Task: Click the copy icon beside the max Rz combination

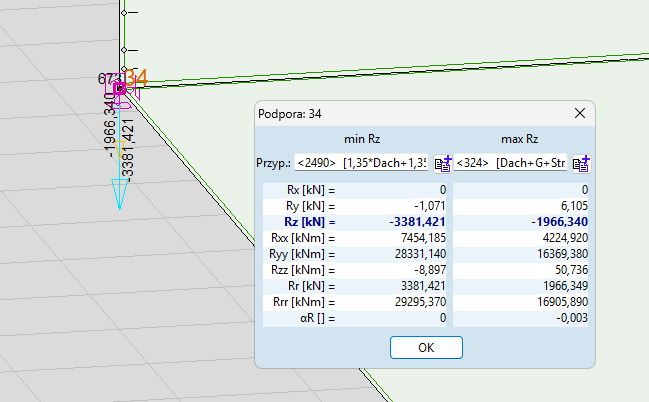Action: click(x=580, y=163)
